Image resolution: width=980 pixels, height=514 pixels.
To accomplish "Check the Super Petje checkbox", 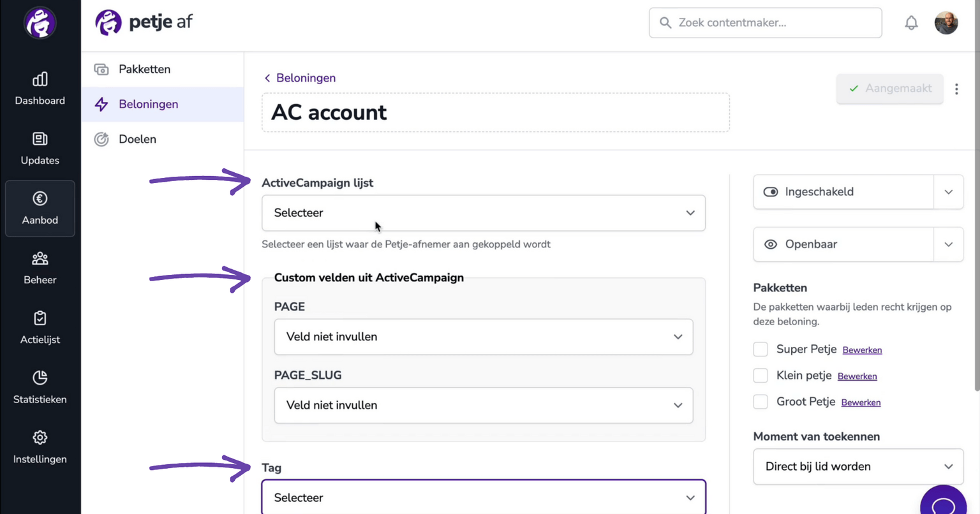I will pos(761,349).
